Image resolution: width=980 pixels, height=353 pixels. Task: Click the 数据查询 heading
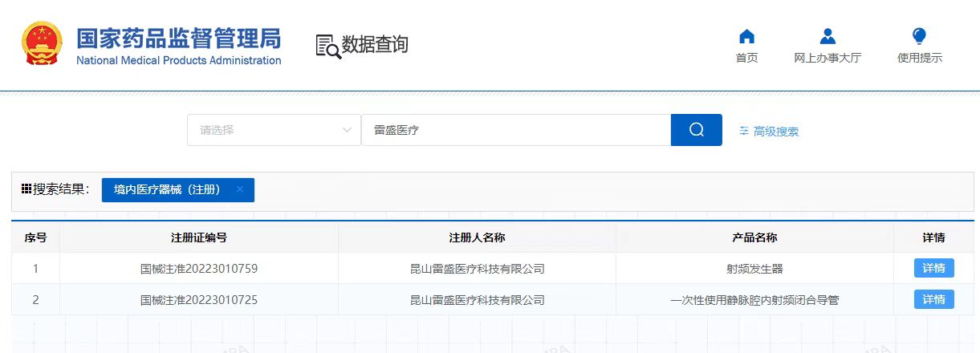pos(375,45)
